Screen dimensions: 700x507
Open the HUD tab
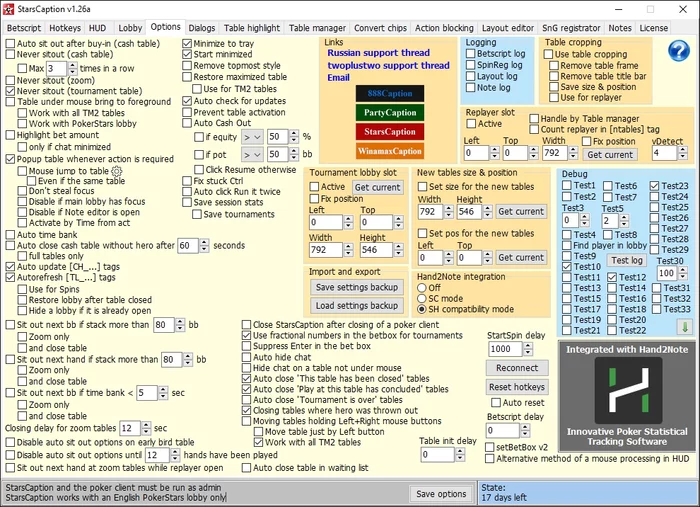tap(97, 28)
